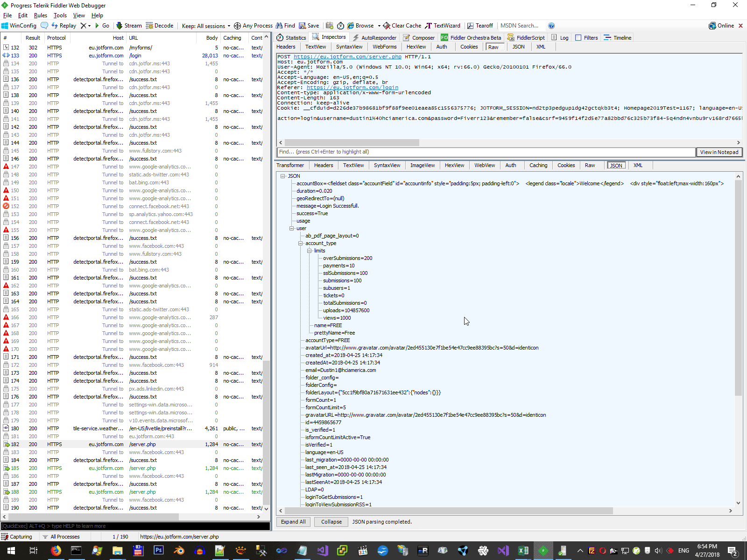Open the Log tab
This screenshot has width=747, height=560.
(560, 38)
